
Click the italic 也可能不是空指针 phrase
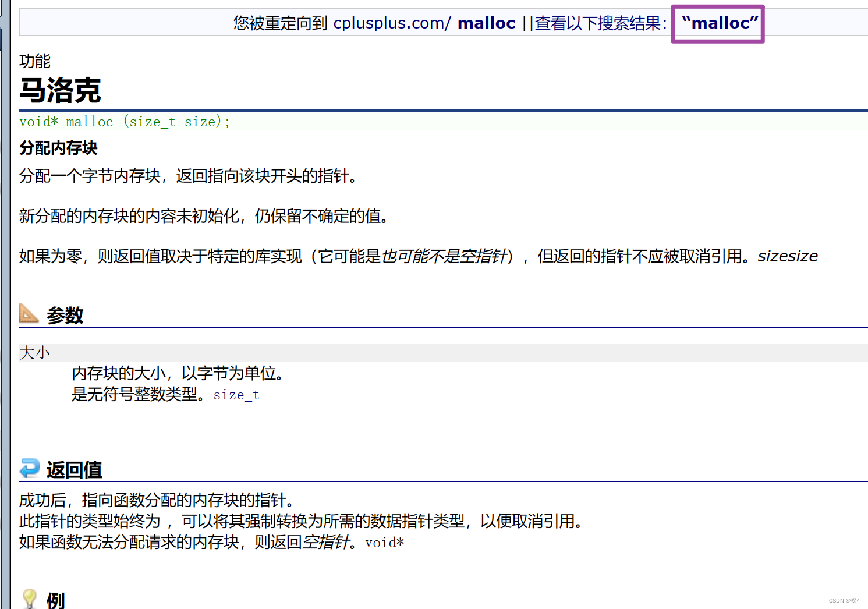click(444, 256)
